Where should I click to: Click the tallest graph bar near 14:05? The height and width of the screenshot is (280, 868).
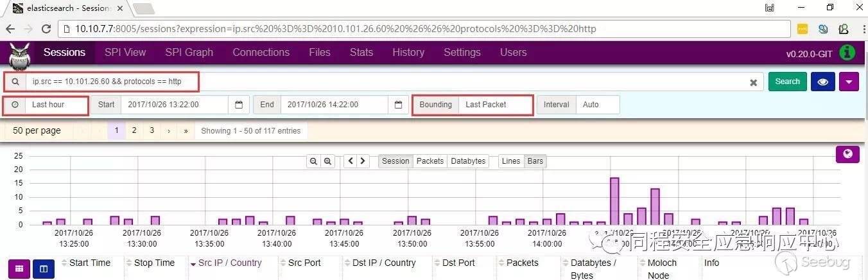tap(614, 201)
